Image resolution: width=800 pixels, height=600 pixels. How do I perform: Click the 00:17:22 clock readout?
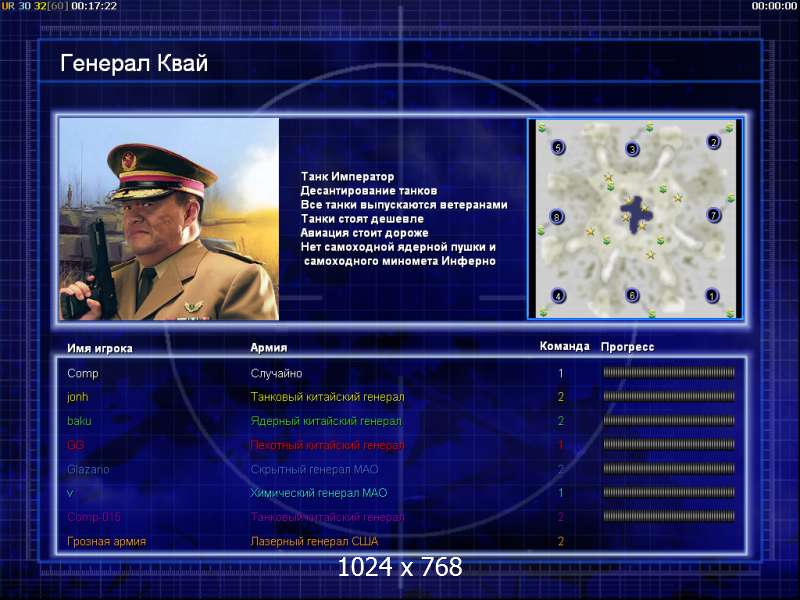tap(94, 6)
